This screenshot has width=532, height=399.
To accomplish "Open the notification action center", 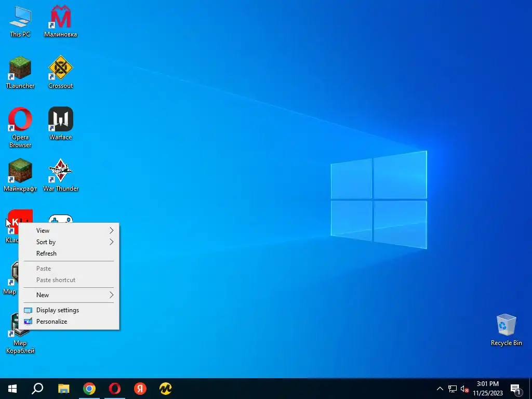I will [x=515, y=389].
